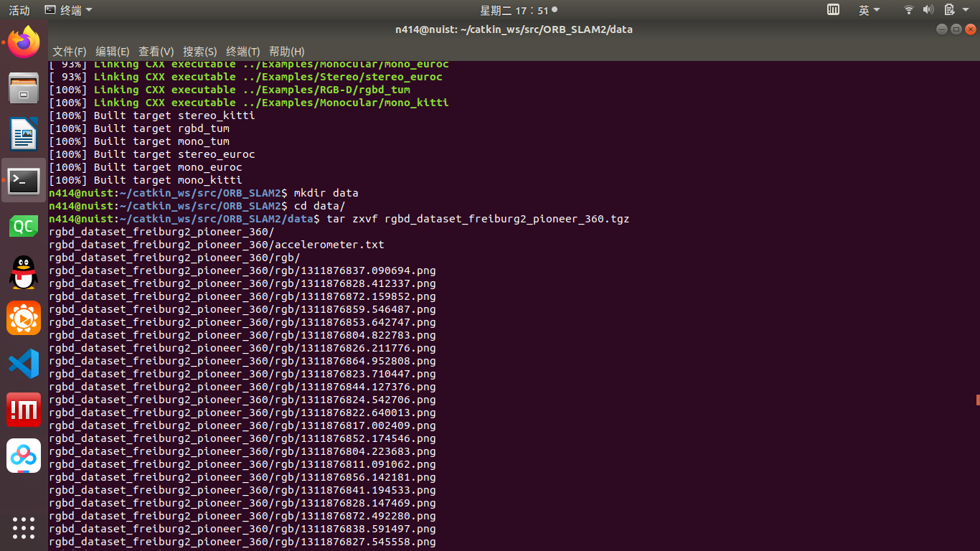The image size is (980, 551).
Task: Close the terminal window
Action: point(971,29)
